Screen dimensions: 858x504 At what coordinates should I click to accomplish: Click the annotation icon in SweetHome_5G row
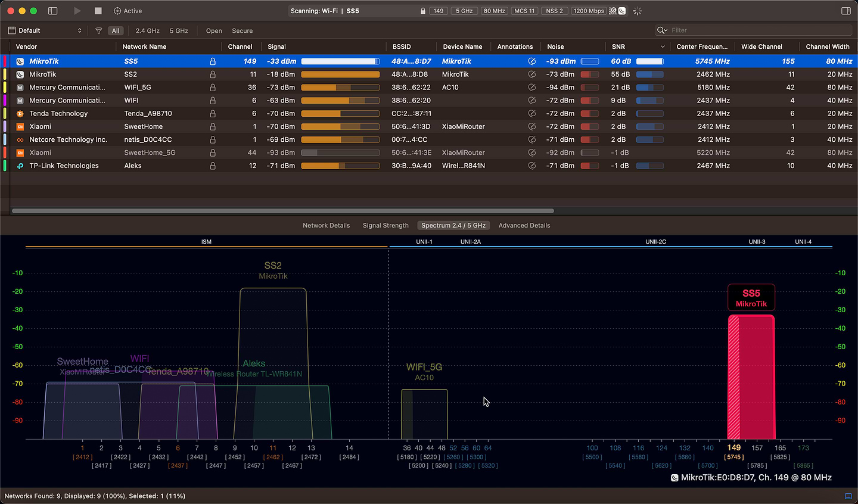[x=531, y=153]
